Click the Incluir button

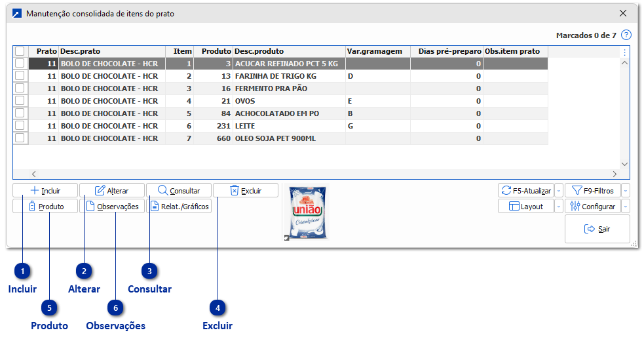[45, 190]
